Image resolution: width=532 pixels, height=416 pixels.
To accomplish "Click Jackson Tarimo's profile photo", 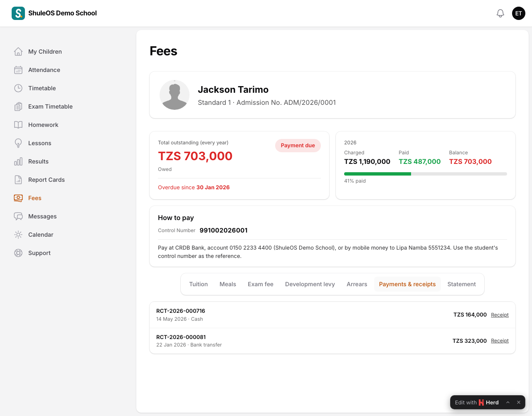I will coord(175,95).
